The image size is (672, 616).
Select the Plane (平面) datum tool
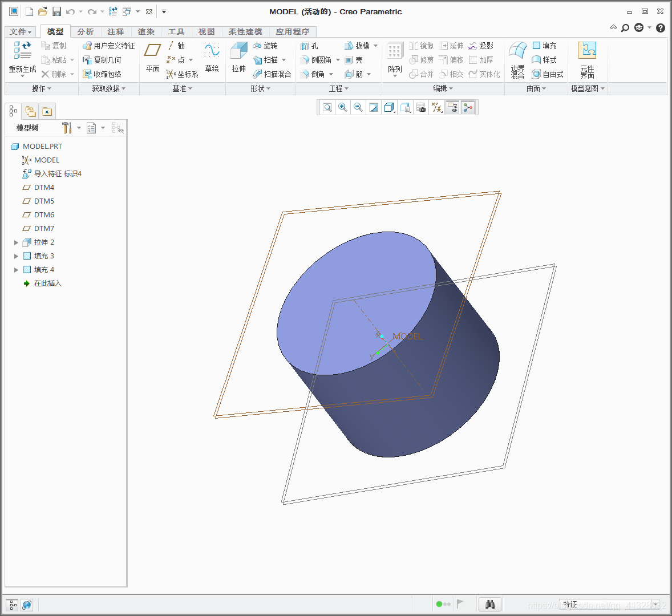pyautogui.click(x=152, y=57)
